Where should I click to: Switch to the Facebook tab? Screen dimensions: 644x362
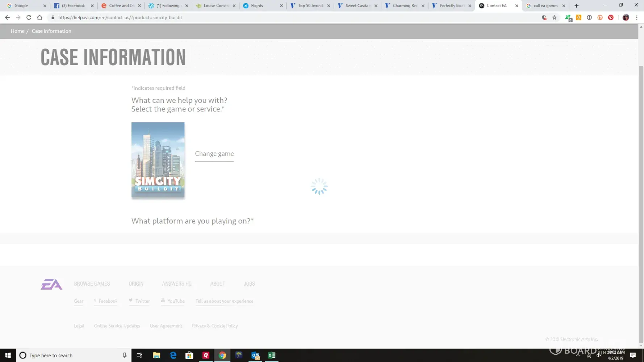click(x=74, y=6)
